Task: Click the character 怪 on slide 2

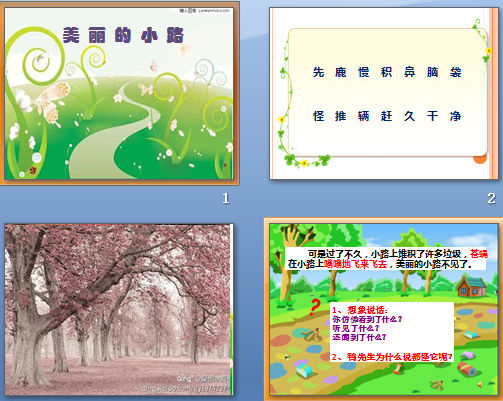Action: pos(318,116)
